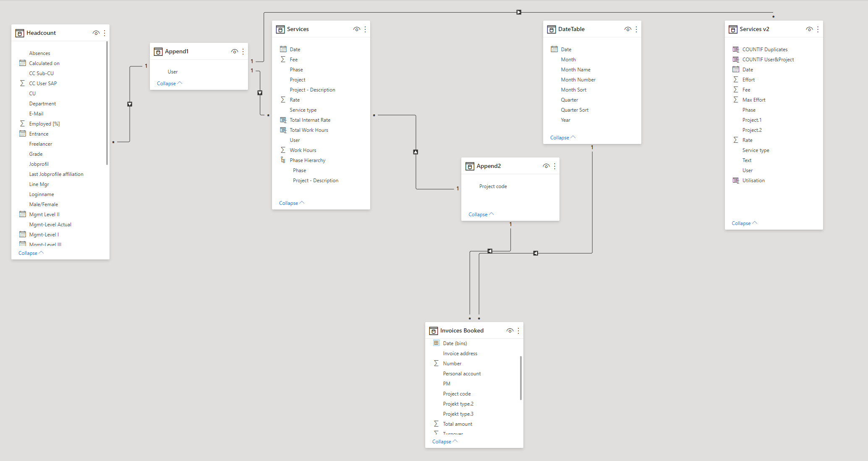Click relationship arrow between Services and Append2
The height and width of the screenshot is (461, 868).
(x=416, y=152)
